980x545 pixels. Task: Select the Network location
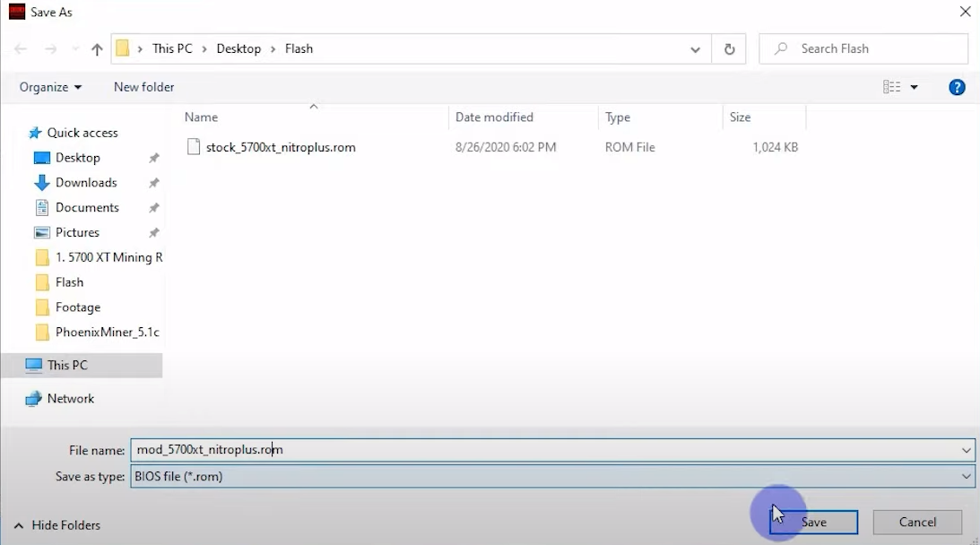71,398
